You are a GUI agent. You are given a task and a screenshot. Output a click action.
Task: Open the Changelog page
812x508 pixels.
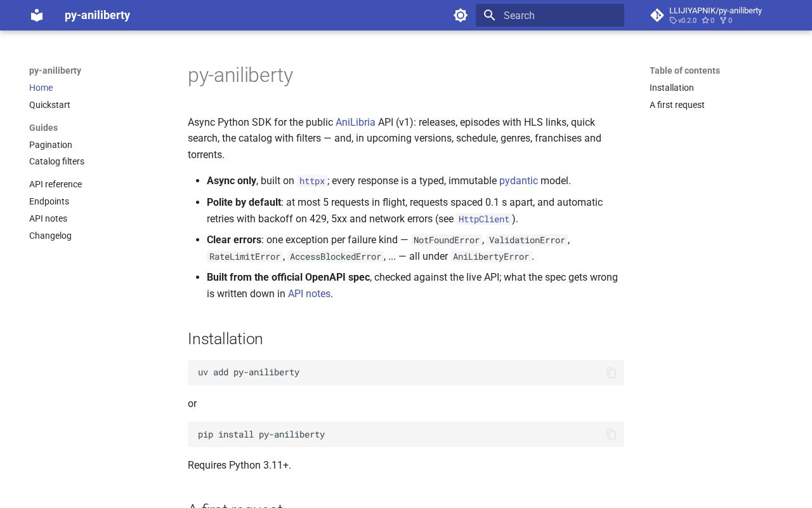point(50,236)
